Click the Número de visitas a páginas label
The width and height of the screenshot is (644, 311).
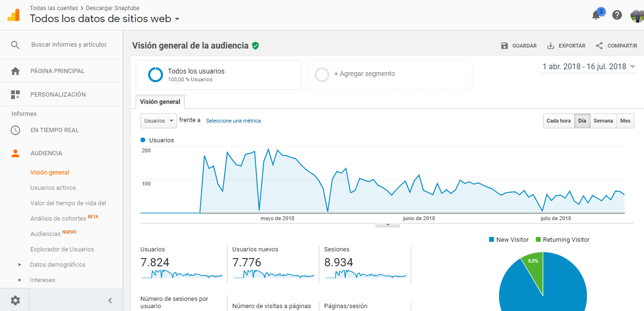click(272, 306)
